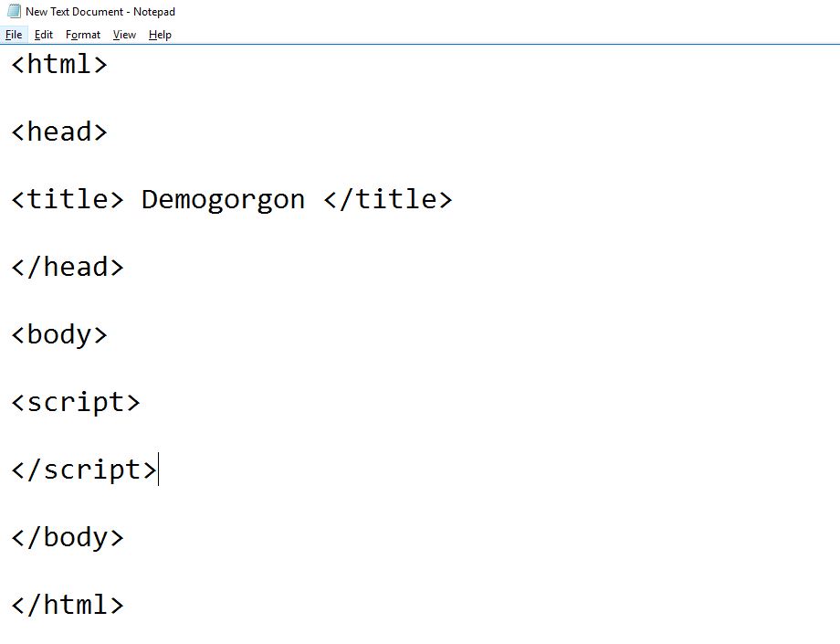Click the closing </head> tag line
Image resolution: width=840 pixels, height=644 pixels.
[68, 267]
